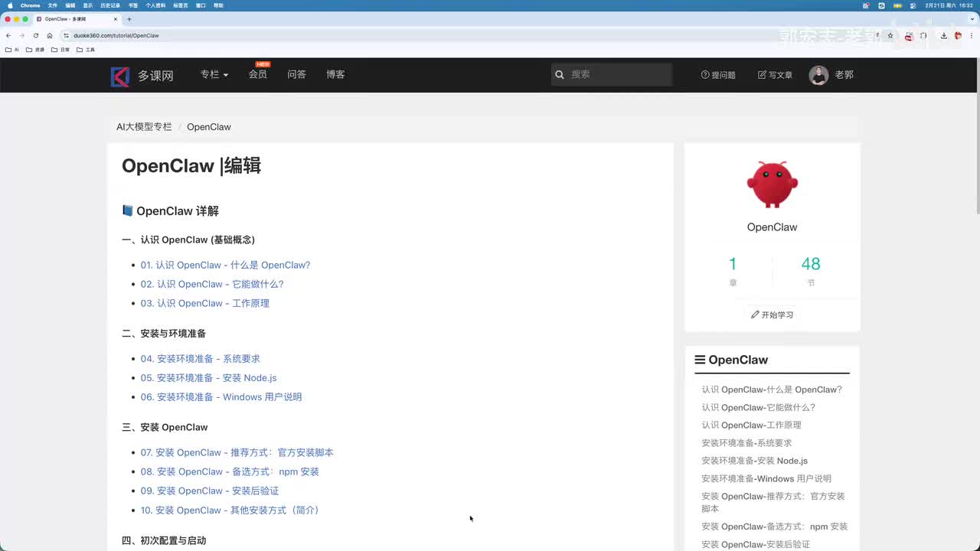Click the 编辑 link in page title

pos(243,165)
